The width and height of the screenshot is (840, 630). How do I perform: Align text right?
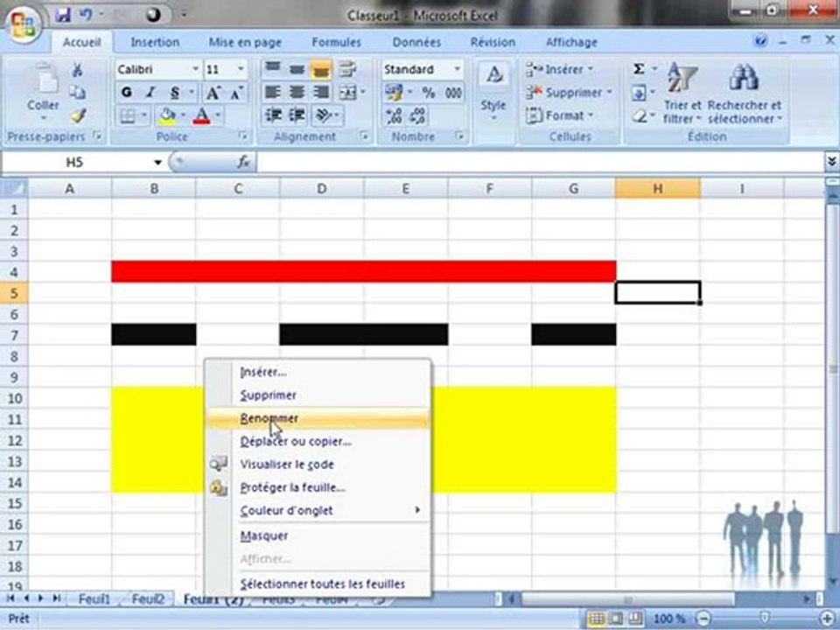[321, 92]
